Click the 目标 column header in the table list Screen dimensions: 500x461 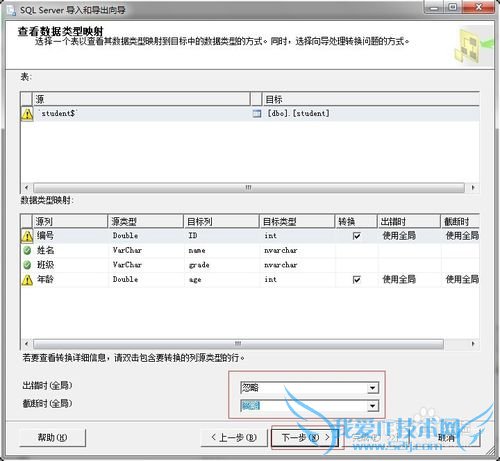(371, 99)
